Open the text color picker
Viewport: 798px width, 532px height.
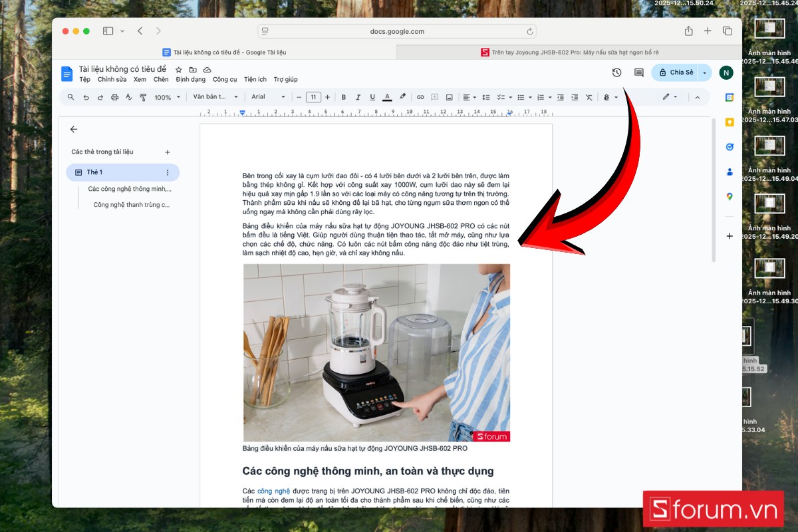387,97
